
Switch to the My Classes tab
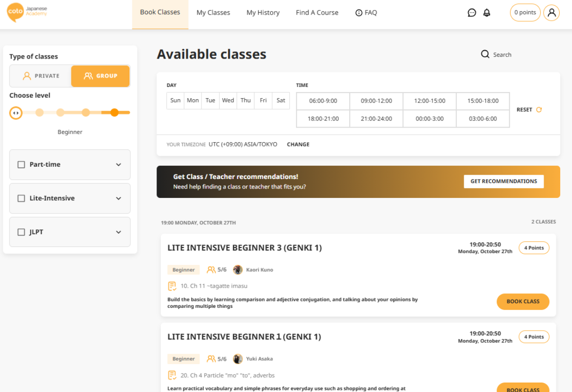tap(213, 13)
